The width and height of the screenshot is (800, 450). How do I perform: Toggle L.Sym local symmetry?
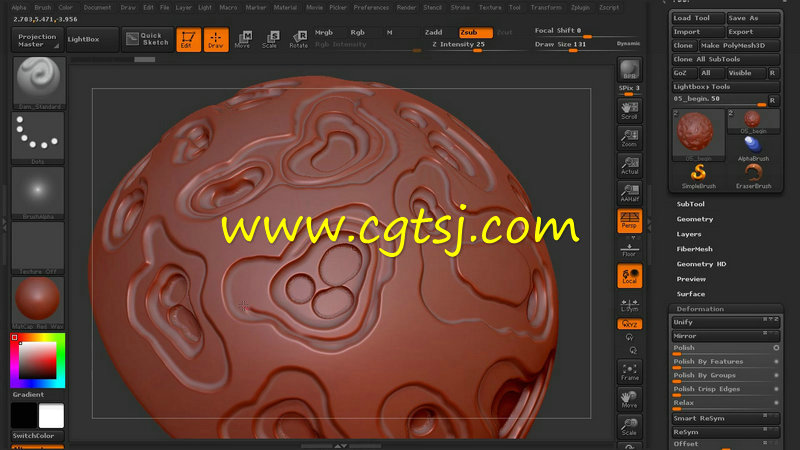pos(630,305)
